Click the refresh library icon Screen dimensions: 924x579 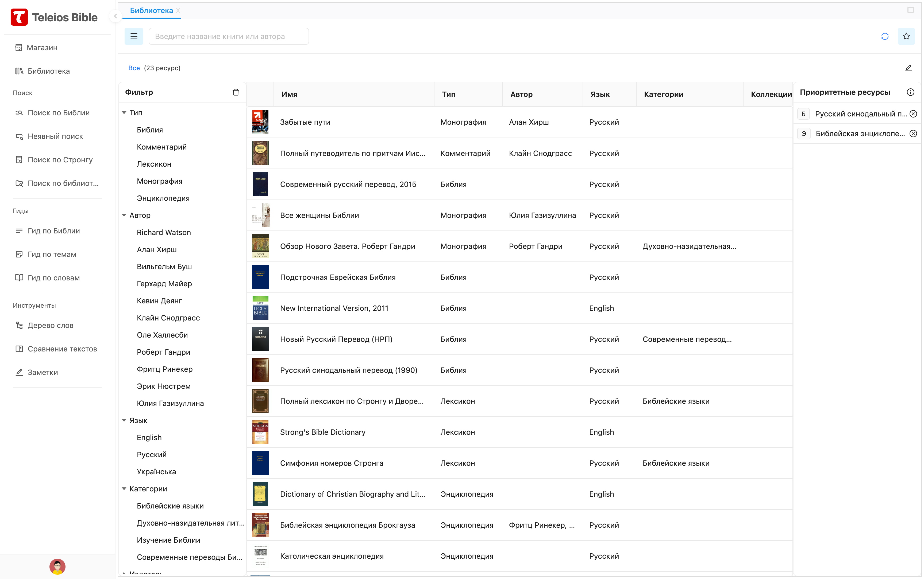[884, 36]
